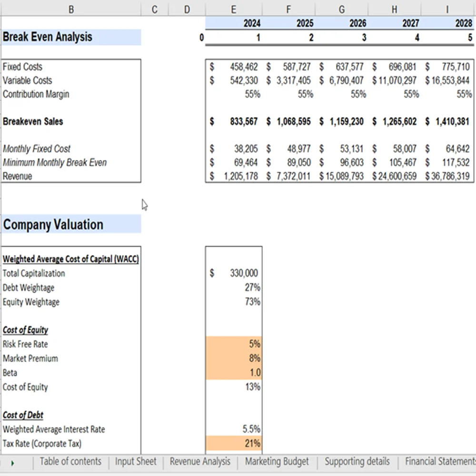Click the Total Capitalization value cell
476x476 pixels.
(x=233, y=273)
